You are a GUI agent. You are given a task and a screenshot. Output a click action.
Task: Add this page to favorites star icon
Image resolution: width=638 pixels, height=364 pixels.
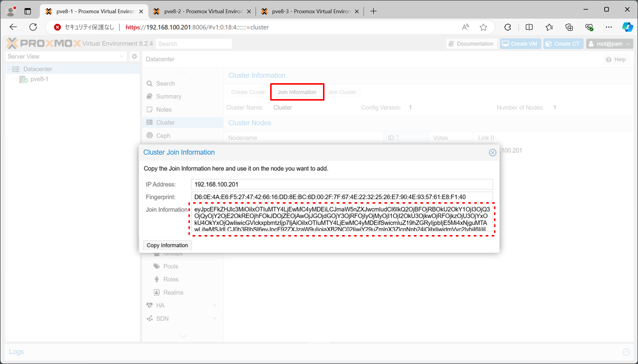(483, 27)
